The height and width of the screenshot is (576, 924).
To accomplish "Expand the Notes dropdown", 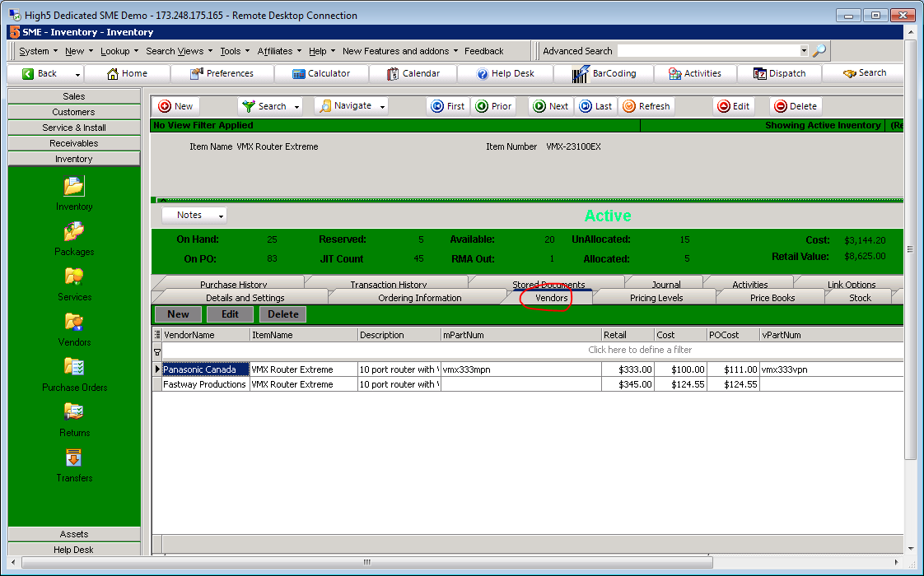I will (221, 216).
